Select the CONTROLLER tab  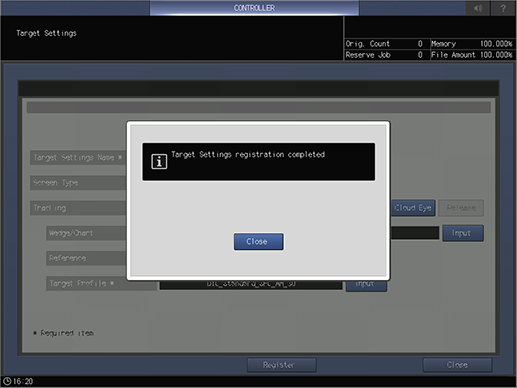(x=254, y=8)
